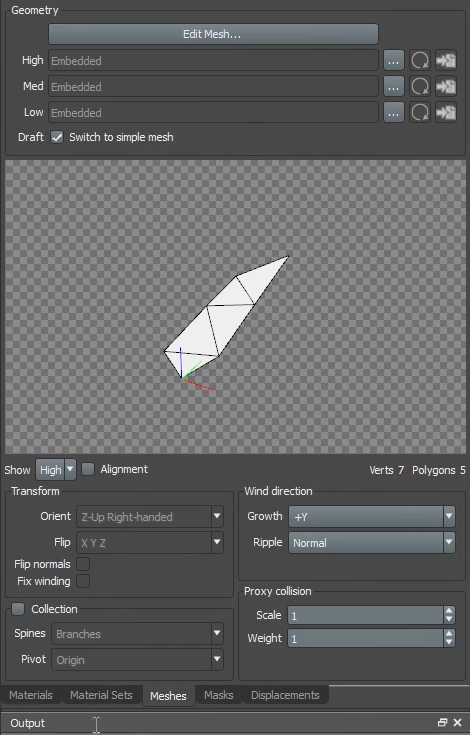Screen dimensions: 470x735
Task: Increase the proxy collision Weight value
Action: (449, 634)
